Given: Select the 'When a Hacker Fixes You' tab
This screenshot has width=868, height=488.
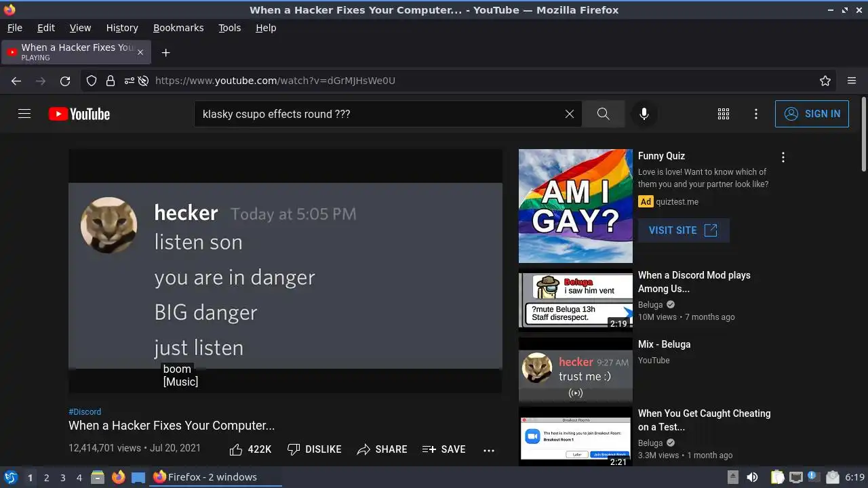Looking at the screenshot, I should tap(75, 52).
